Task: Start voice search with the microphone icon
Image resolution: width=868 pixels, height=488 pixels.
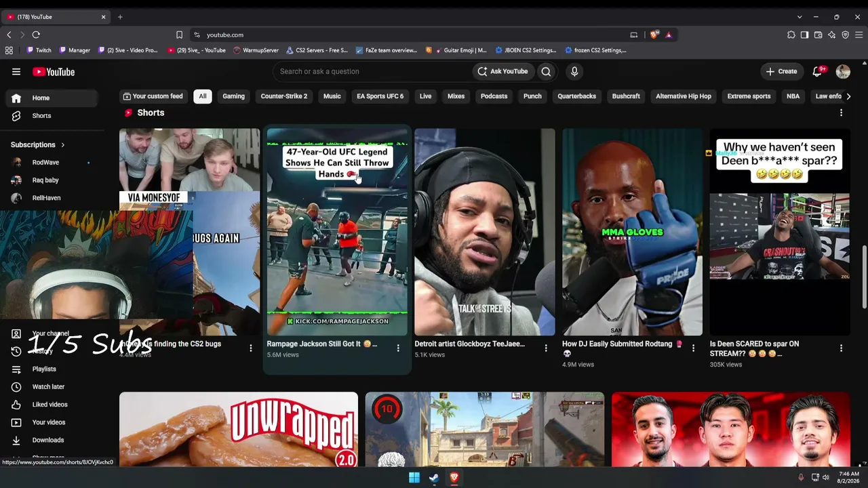Action: pos(574,71)
